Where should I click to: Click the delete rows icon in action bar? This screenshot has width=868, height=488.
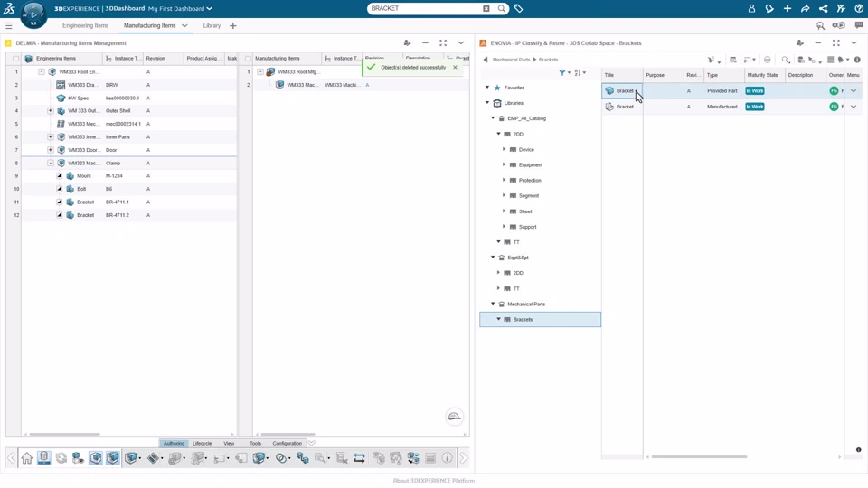(342, 458)
